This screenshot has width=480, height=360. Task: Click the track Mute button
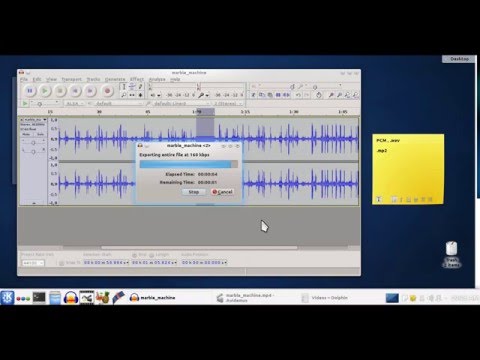click(26, 134)
